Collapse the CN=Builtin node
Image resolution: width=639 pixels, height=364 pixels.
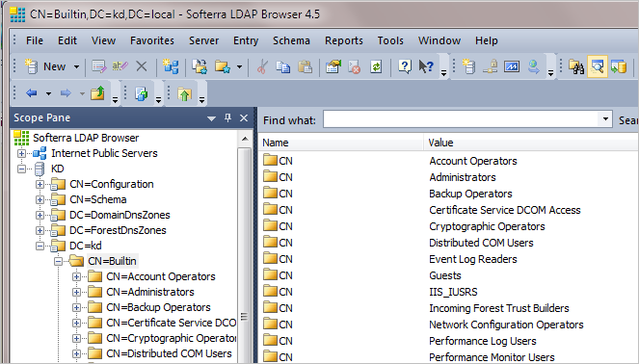58,261
